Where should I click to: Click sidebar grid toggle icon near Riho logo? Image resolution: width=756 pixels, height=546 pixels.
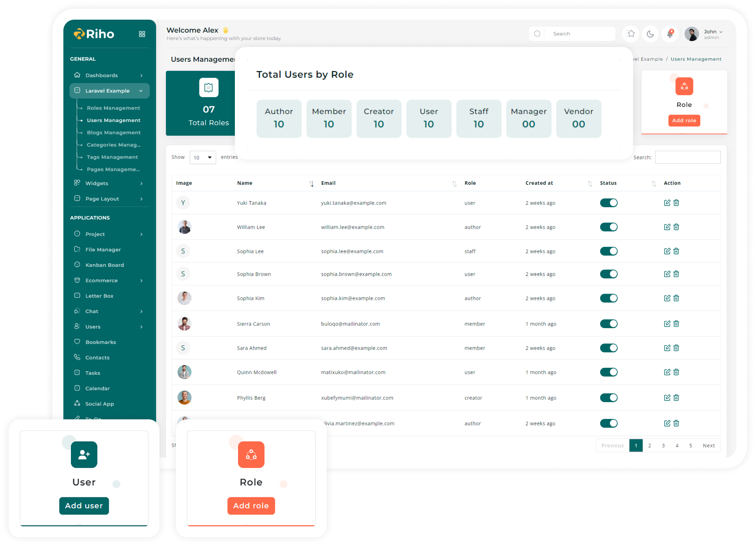coord(142,34)
